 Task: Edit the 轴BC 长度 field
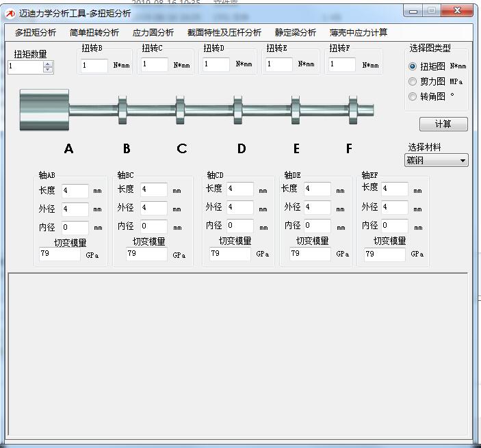tap(154, 190)
